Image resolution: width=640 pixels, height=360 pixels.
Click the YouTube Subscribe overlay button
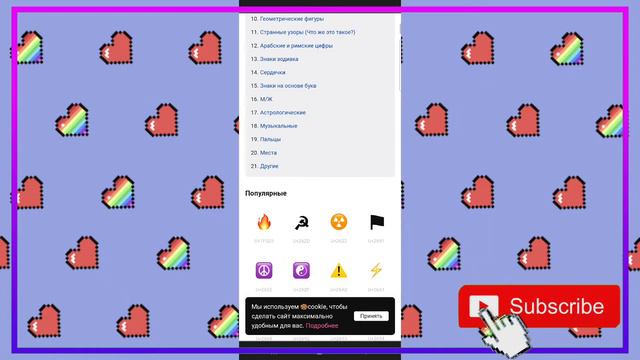[x=539, y=307]
